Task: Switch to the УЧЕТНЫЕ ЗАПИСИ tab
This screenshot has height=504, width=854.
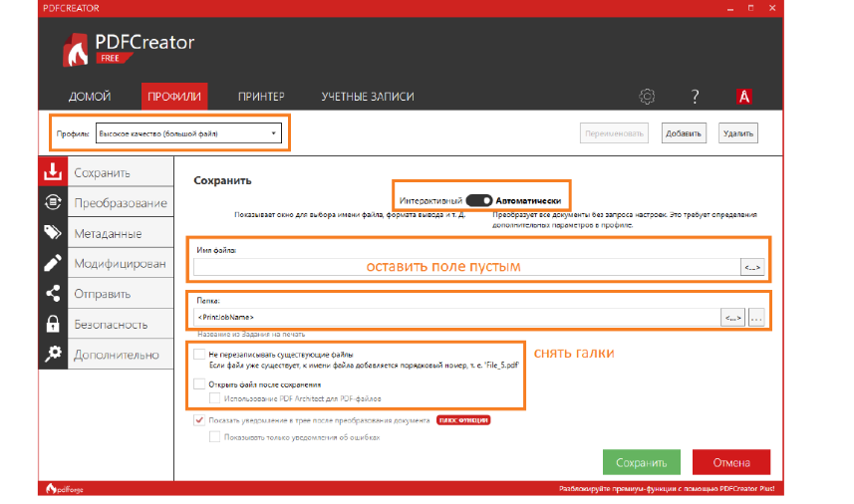Action: (x=368, y=97)
